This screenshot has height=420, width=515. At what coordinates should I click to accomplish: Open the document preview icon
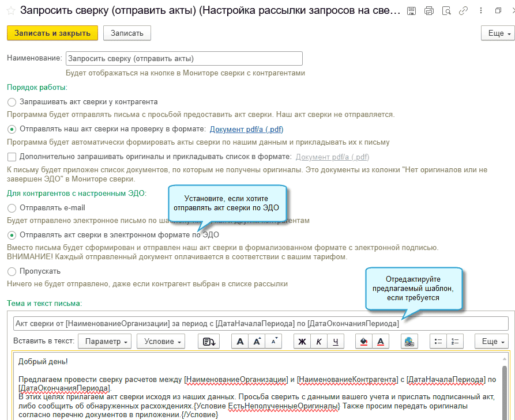click(446, 11)
